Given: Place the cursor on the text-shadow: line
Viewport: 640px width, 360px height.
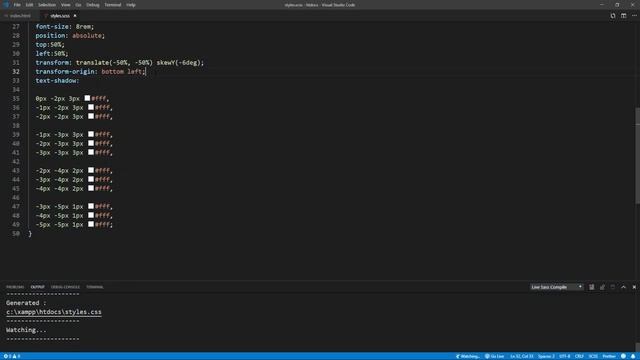Looking at the screenshot, I should (58, 80).
